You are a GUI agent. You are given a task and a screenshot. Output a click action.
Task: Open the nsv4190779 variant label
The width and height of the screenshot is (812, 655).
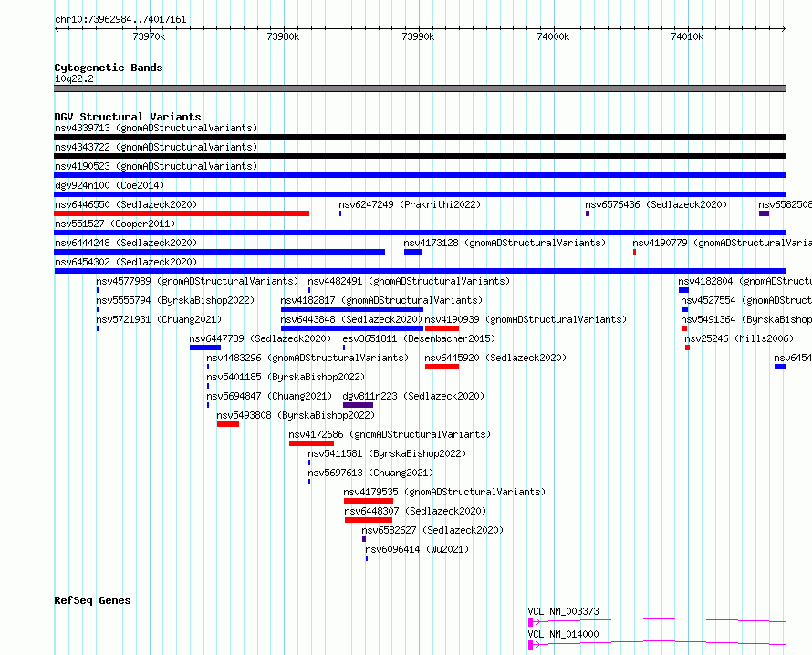coord(722,243)
